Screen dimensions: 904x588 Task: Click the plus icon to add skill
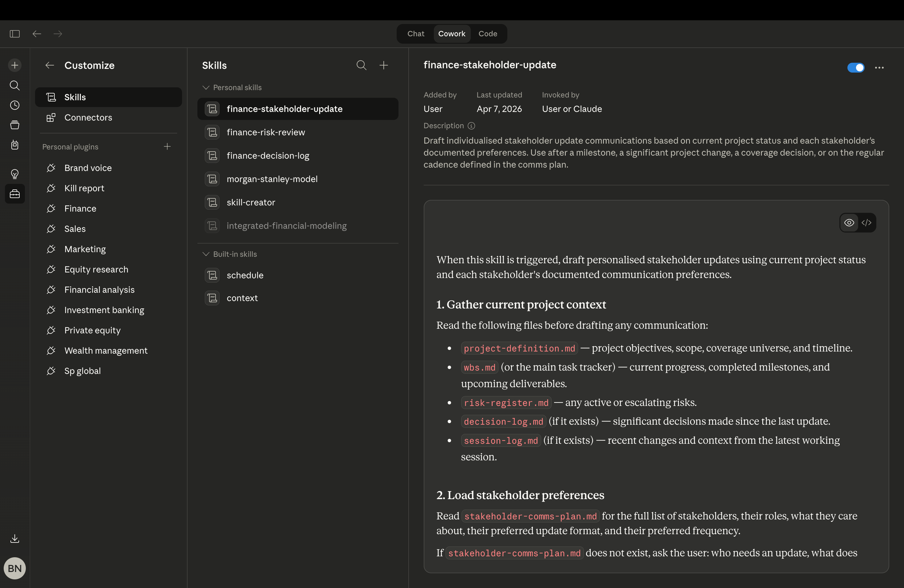point(384,65)
